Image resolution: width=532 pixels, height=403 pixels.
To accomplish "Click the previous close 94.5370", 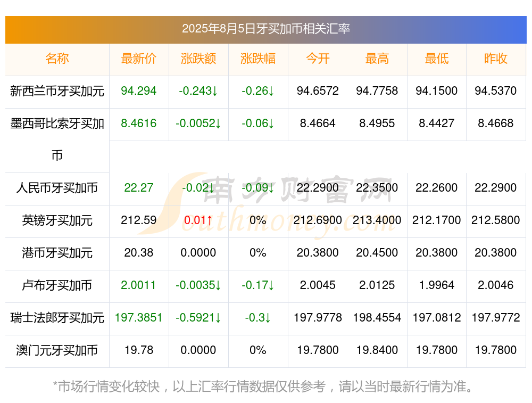I will (496, 91).
